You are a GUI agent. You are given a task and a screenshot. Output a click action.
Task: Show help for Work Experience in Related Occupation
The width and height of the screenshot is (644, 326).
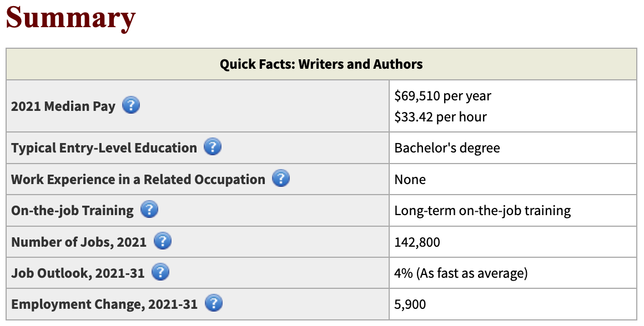281,178
